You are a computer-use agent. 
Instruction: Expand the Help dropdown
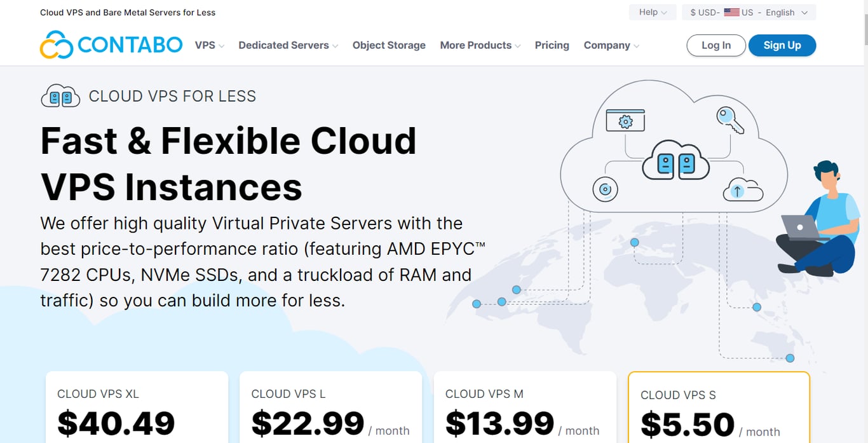coord(652,11)
